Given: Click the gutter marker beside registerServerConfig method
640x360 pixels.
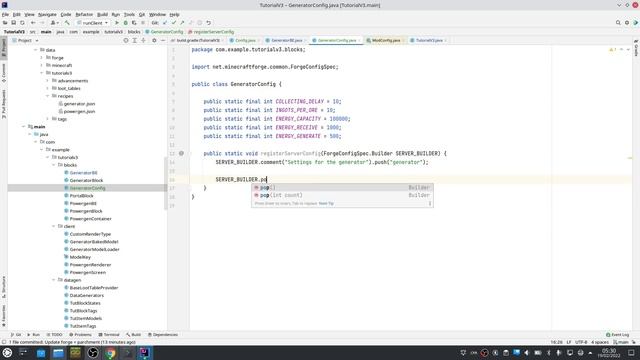Looking at the screenshot, I should [x=181, y=153].
